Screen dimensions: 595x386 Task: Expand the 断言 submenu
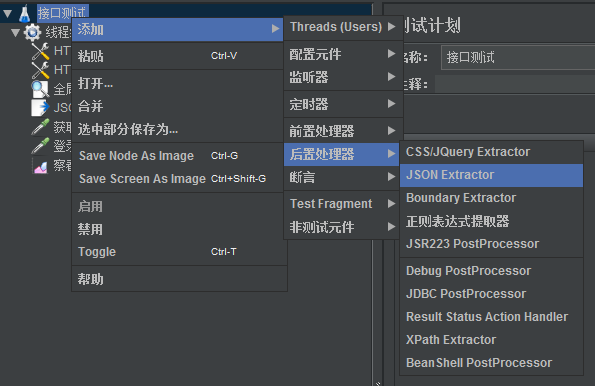pyautogui.click(x=342, y=177)
